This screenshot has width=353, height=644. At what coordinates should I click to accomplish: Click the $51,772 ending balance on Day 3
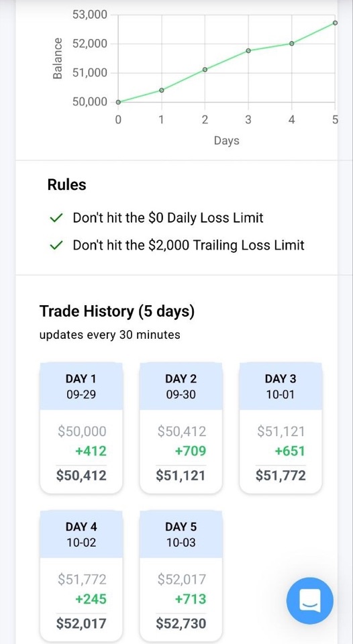pyautogui.click(x=281, y=476)
